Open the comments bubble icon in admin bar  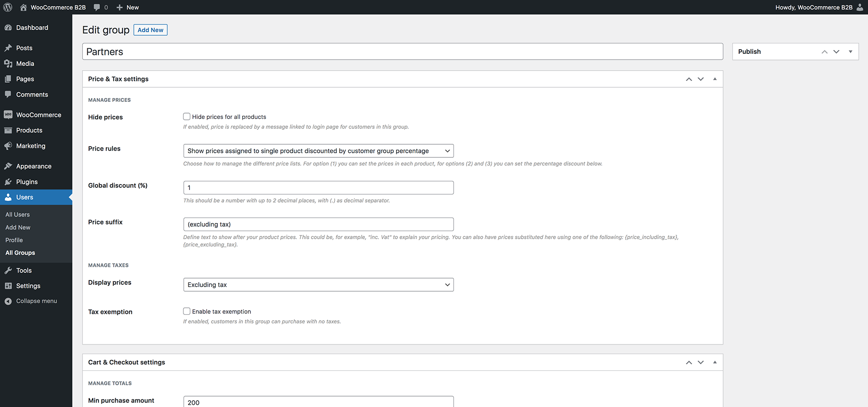point(97,7)
